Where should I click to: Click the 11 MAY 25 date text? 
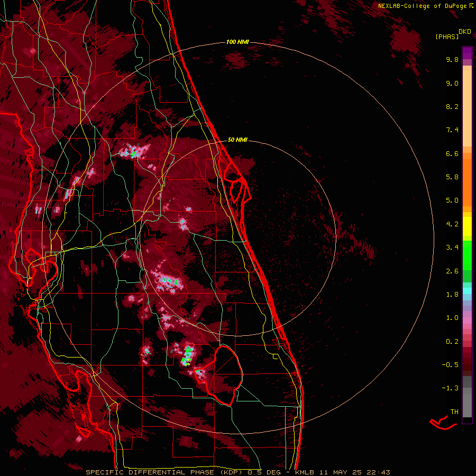[341, 472]
